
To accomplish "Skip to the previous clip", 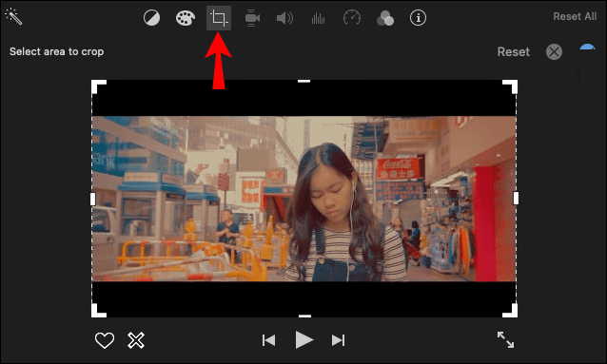I will tap(268, 340).
